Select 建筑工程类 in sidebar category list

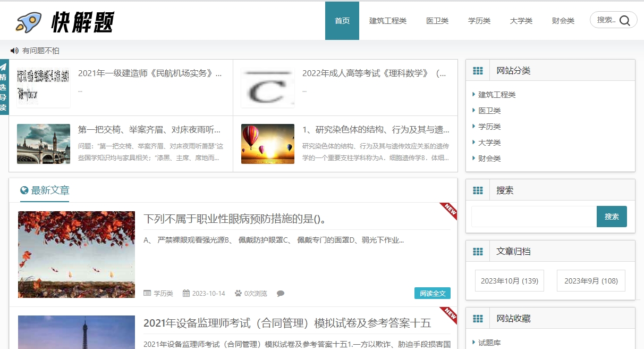(x=497, y=95)
